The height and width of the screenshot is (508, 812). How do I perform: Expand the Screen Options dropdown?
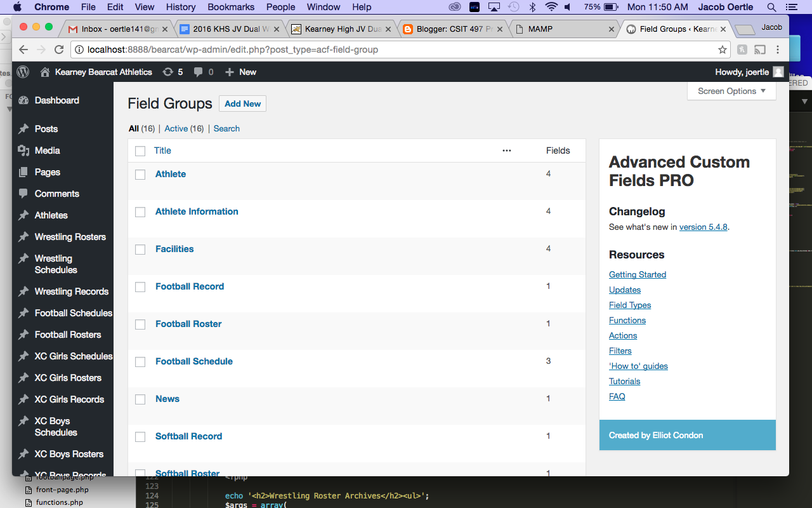point(731,91)
